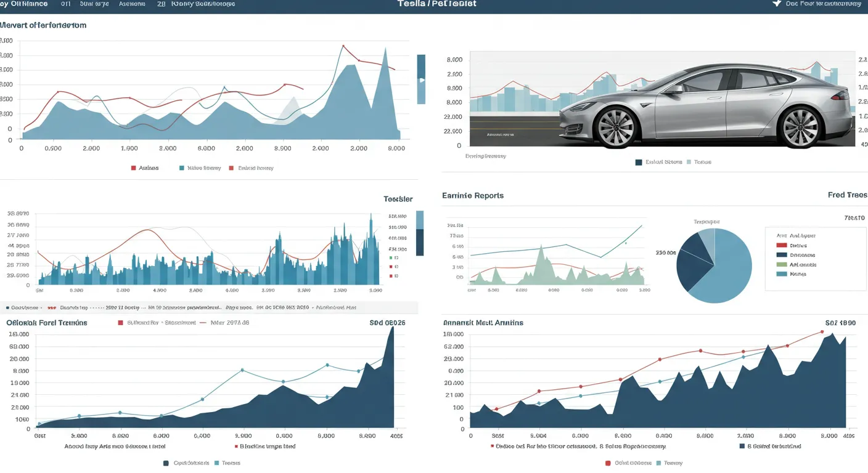
Task: Click the red circle in the bottom-right chart legend
Action: point(608,463)
